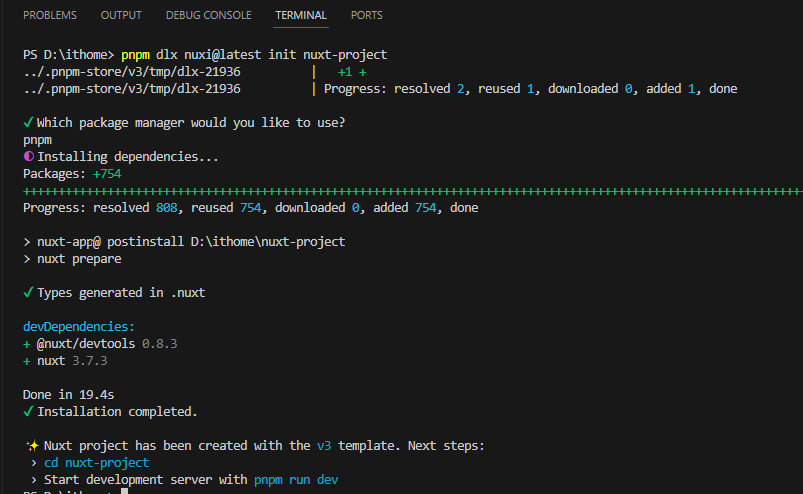Click the 'nuxt-app@ postinstall' path line
The image size is (803, 494).
(184, 242)
